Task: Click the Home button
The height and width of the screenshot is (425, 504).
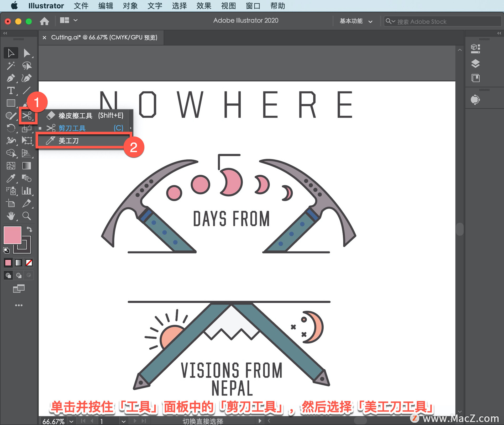Action: point(44,21)
